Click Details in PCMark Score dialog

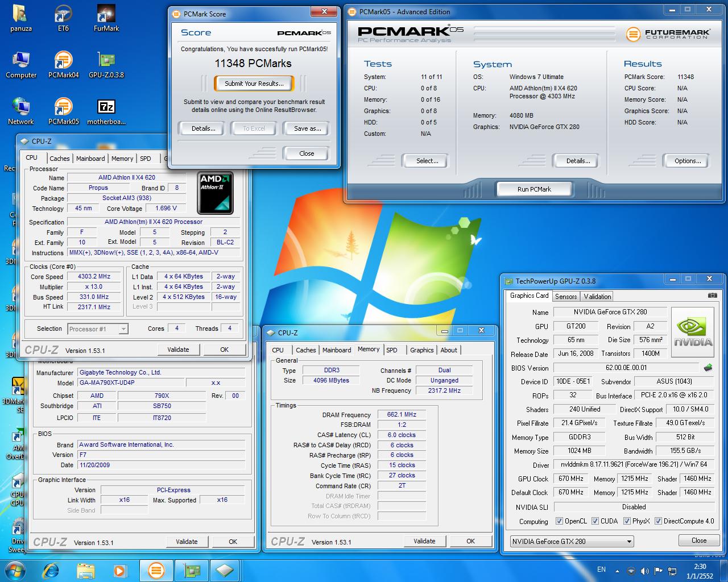pyautogui.click(x=204, y=128)
